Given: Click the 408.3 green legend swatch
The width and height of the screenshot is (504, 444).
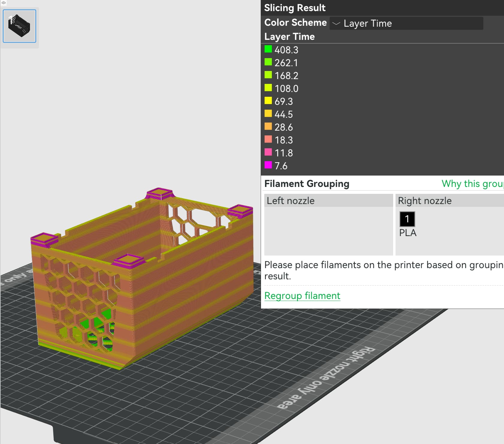Looking at the screenshot, I should coord(268,49).
